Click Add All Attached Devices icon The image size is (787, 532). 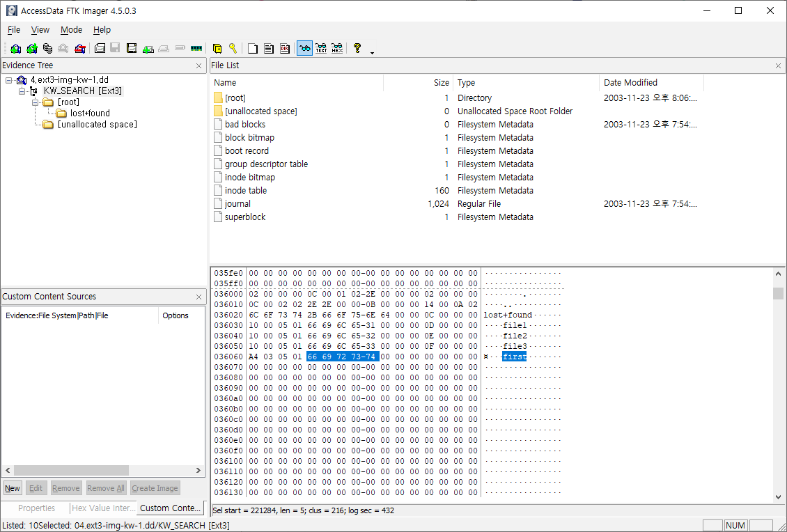[31, 48]
